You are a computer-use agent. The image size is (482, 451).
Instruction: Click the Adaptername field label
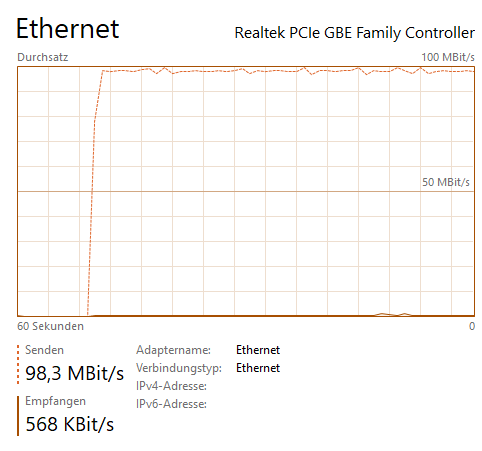click(x=173, y=350)
